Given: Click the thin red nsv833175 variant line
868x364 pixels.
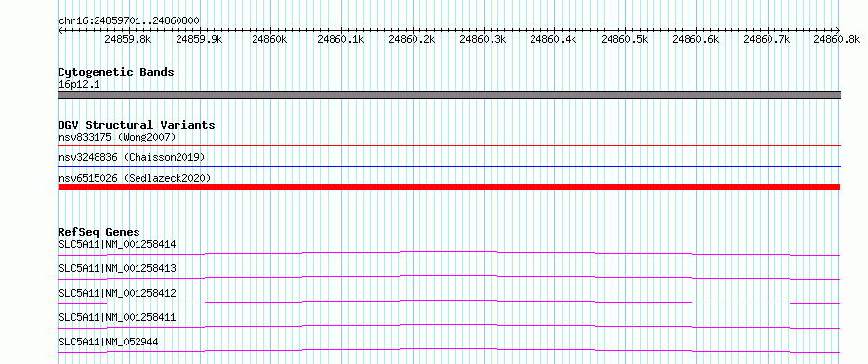Looking at the screenshot, I should point(449,145).
